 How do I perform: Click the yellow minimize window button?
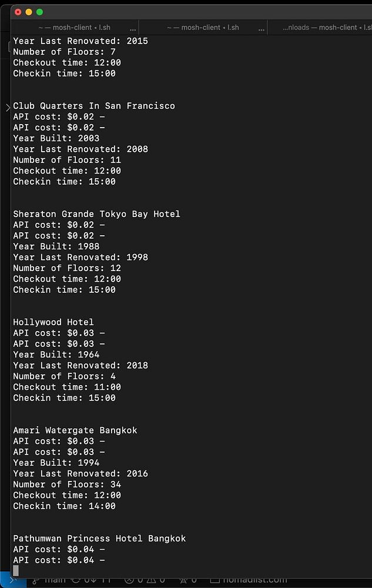28,12
